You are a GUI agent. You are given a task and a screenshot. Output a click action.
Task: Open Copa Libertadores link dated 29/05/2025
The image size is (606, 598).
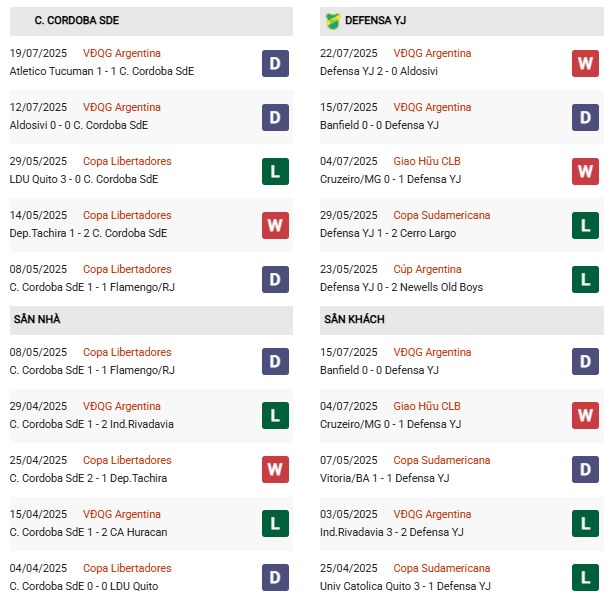point(127,161)
